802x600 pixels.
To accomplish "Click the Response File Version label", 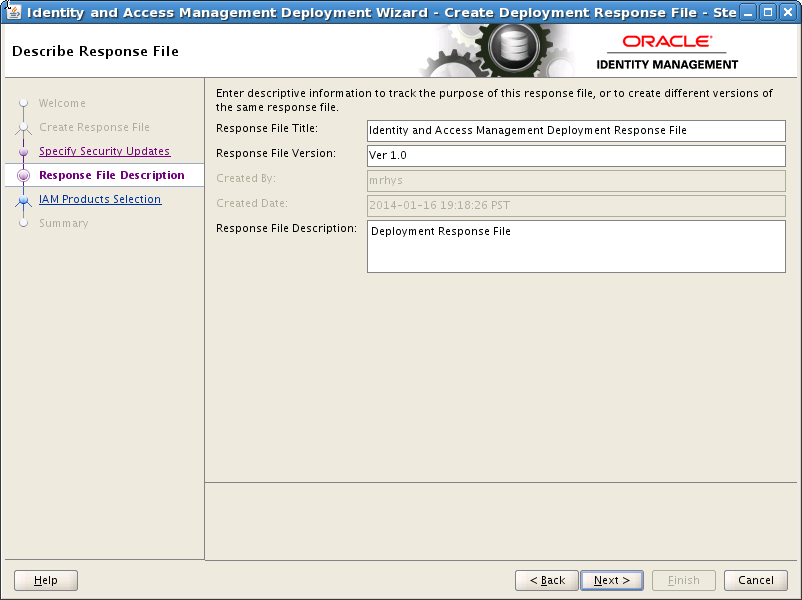I will pos(276,153).
